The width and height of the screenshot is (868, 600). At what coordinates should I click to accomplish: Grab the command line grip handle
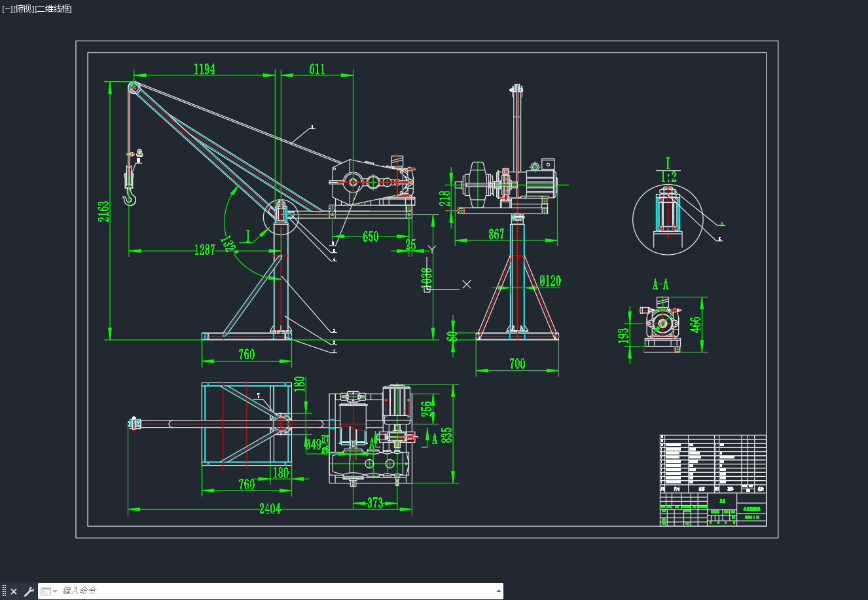coord(4,591)
